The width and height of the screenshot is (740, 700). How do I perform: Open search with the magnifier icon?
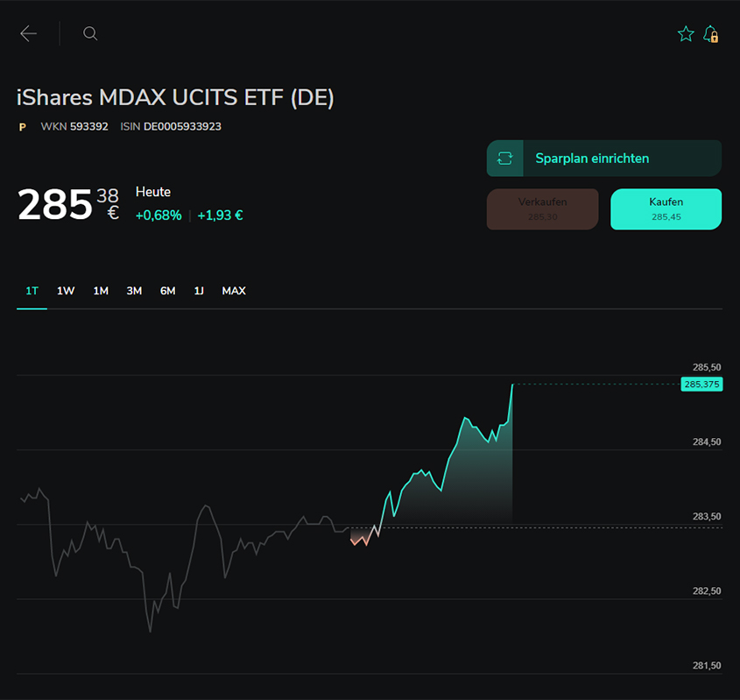coord(90,34)
